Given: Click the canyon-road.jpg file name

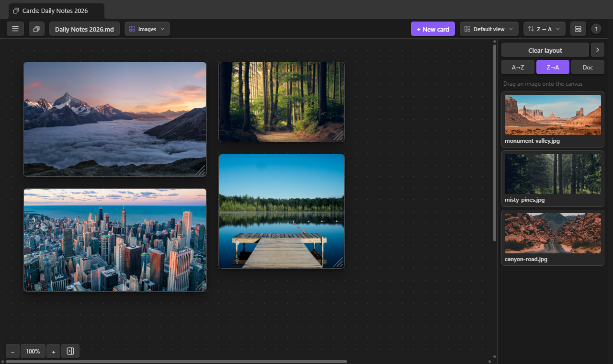Looking at the screenshot, I should (526, 259).
